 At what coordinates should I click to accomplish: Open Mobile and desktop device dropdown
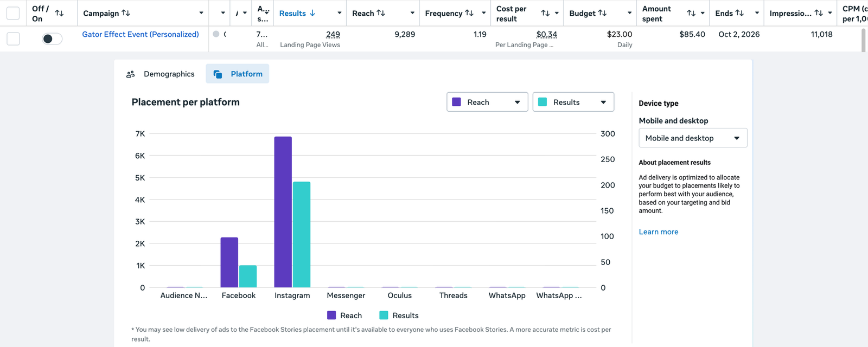(x=693, y=138)
